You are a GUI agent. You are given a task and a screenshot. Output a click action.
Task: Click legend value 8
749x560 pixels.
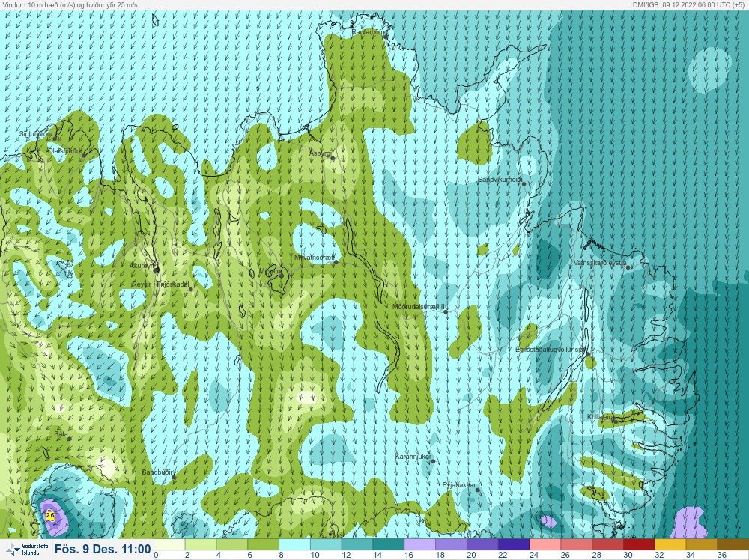click(282, 556)
